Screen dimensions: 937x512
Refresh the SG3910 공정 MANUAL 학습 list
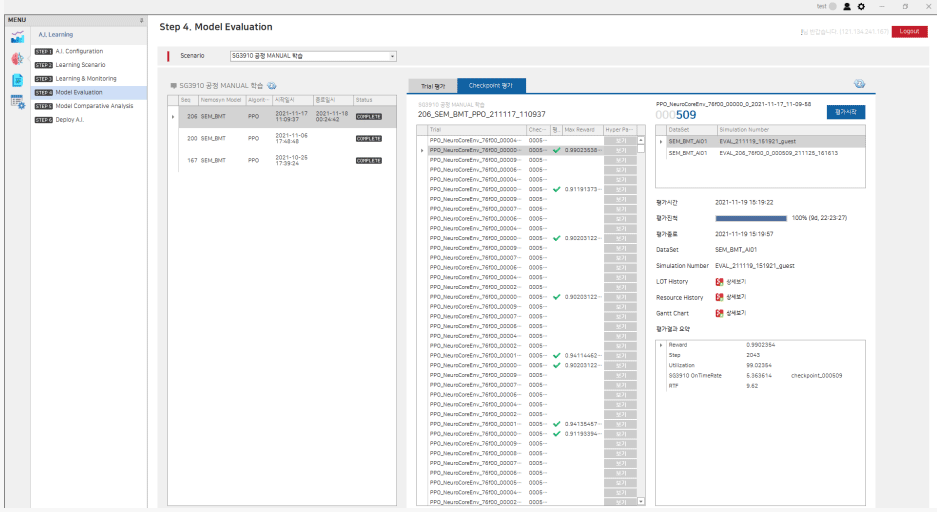(272, 87)
